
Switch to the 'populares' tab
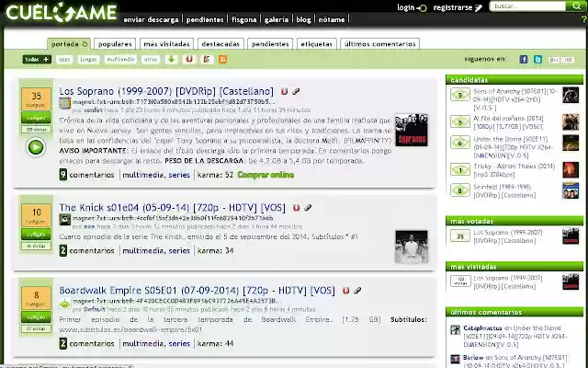(115, 44)
